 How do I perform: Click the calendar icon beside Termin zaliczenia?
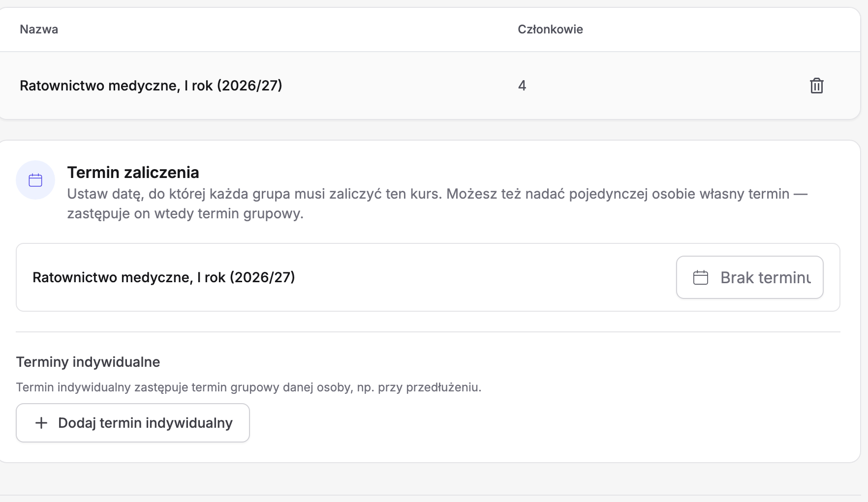[x=35, y=180]
